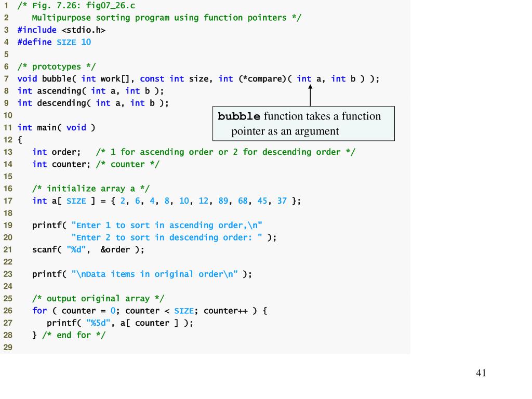Click the 'printf( "%5d", a[ counter ] );' line

(x=120, y=323)
